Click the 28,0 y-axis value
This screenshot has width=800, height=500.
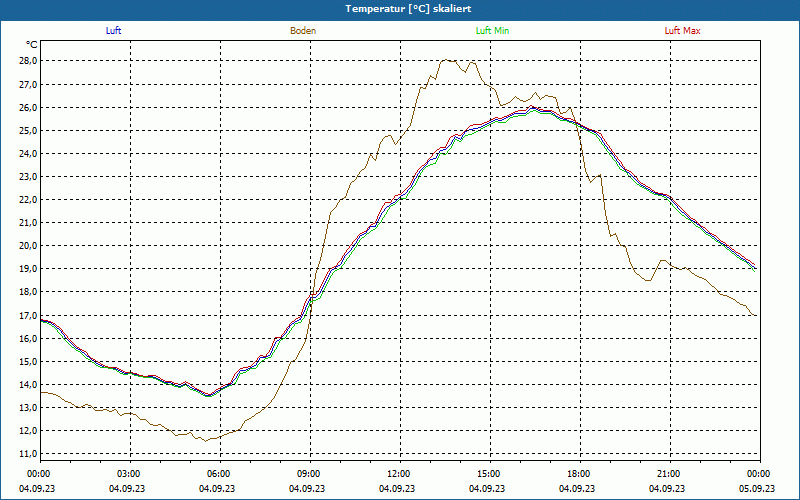pos(29,61)
